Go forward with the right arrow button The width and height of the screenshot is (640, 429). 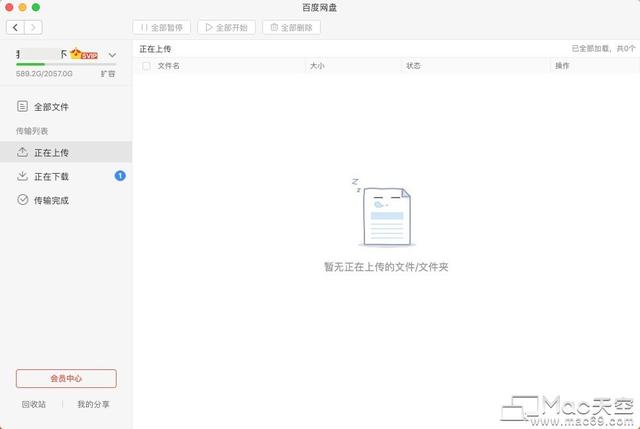(33, 27)
